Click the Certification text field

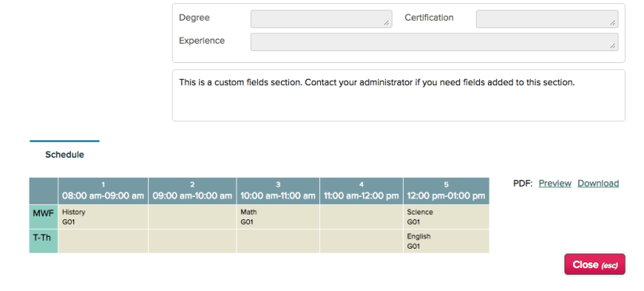click(x=547, y=19)
